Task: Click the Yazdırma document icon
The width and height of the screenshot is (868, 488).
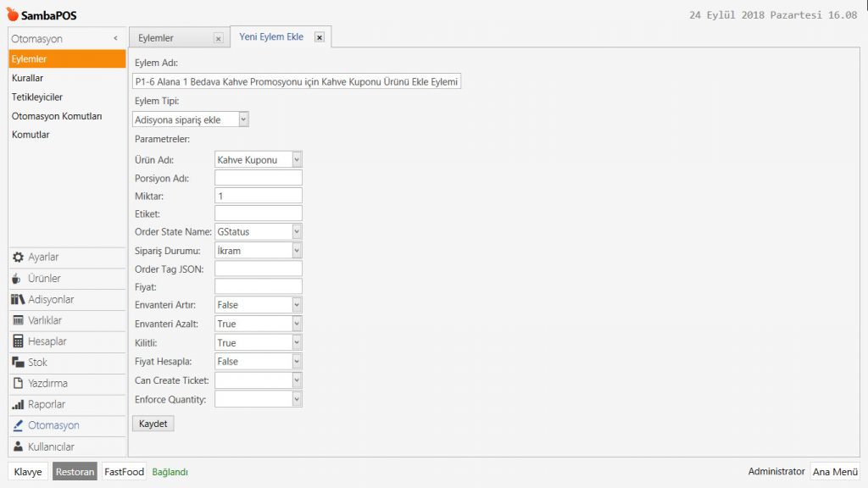Action: [x=18, y=384]
